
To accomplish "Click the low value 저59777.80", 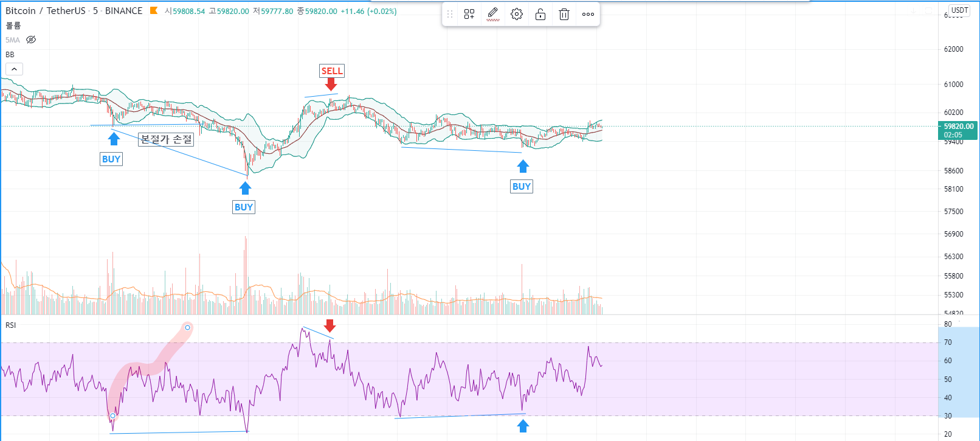I will coord(273,12).
